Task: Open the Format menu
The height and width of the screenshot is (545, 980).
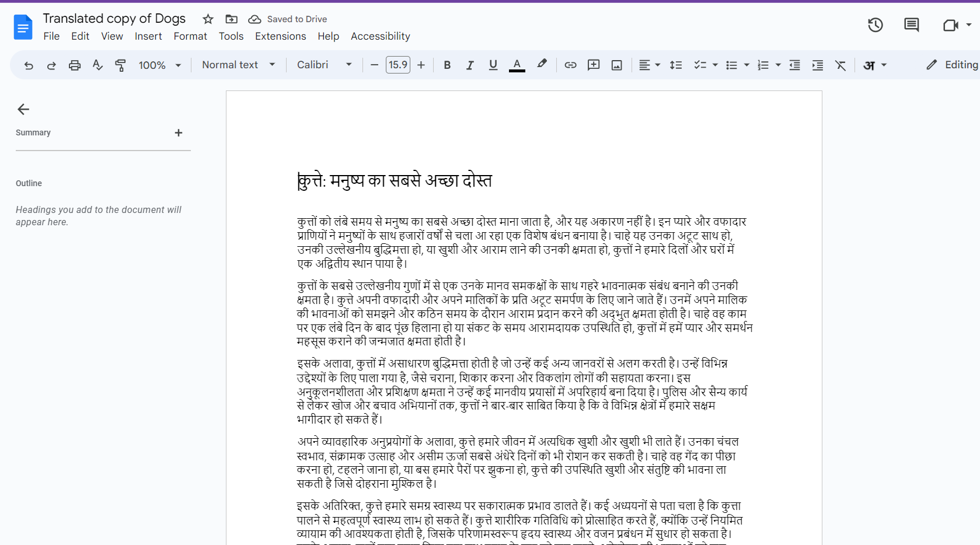Action: [x=190, y=36]
